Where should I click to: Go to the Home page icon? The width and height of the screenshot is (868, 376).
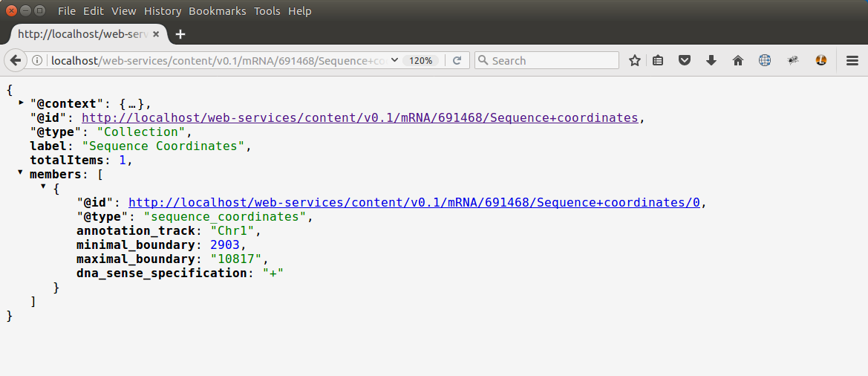point(738,61)
